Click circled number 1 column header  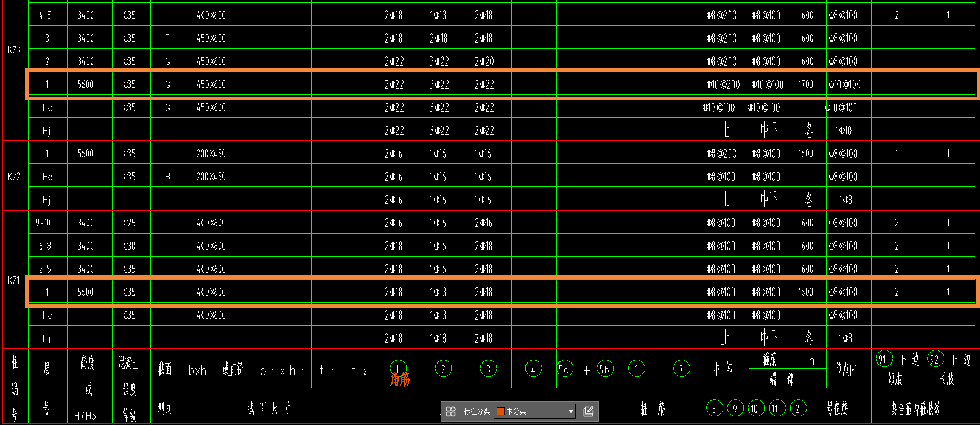tap(398, 368)
